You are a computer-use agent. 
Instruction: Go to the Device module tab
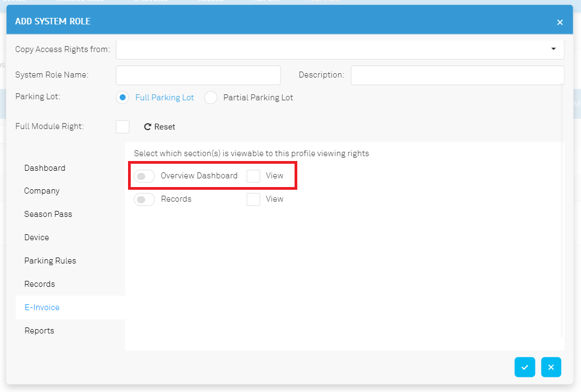(36, 237)
